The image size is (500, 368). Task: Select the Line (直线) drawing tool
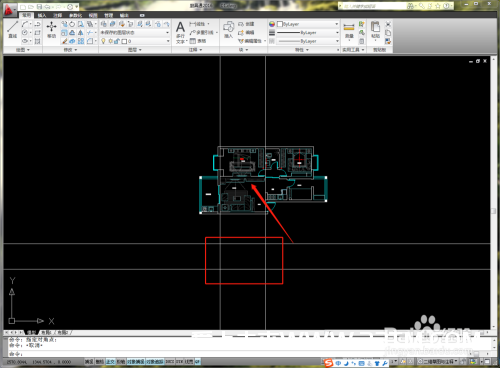[13, 29]
